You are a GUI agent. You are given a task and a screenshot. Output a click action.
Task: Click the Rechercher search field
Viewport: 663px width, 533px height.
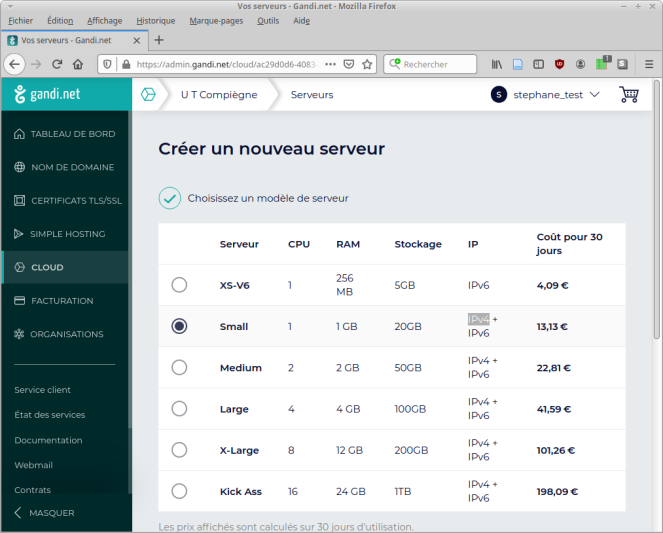coord(430,64)
